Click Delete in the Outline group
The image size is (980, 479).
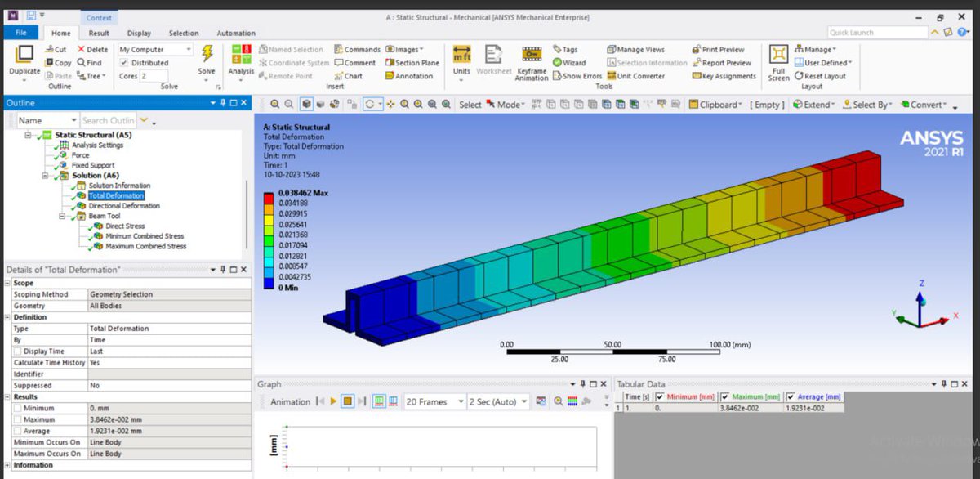pos(92,50)
